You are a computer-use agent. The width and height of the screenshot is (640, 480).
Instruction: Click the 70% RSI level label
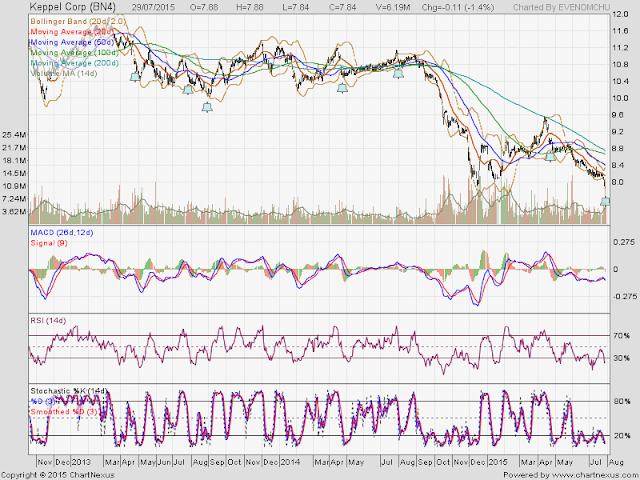click(x=622, y=336)
